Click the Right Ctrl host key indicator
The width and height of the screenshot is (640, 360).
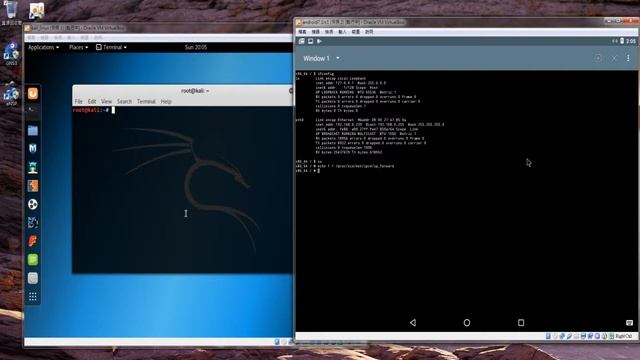click(x=624, y=336)
